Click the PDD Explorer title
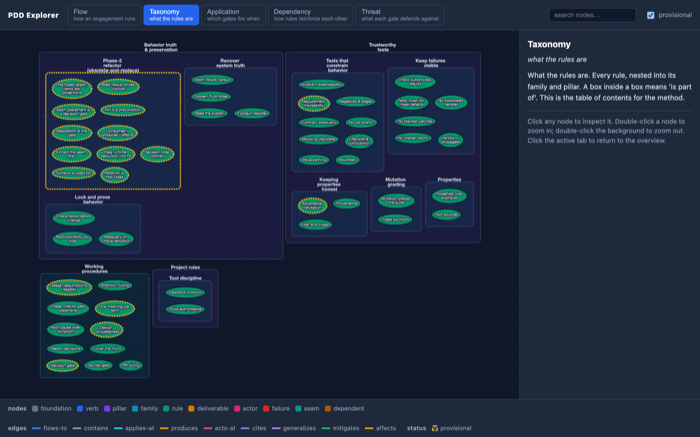 (x=33, y=15)
